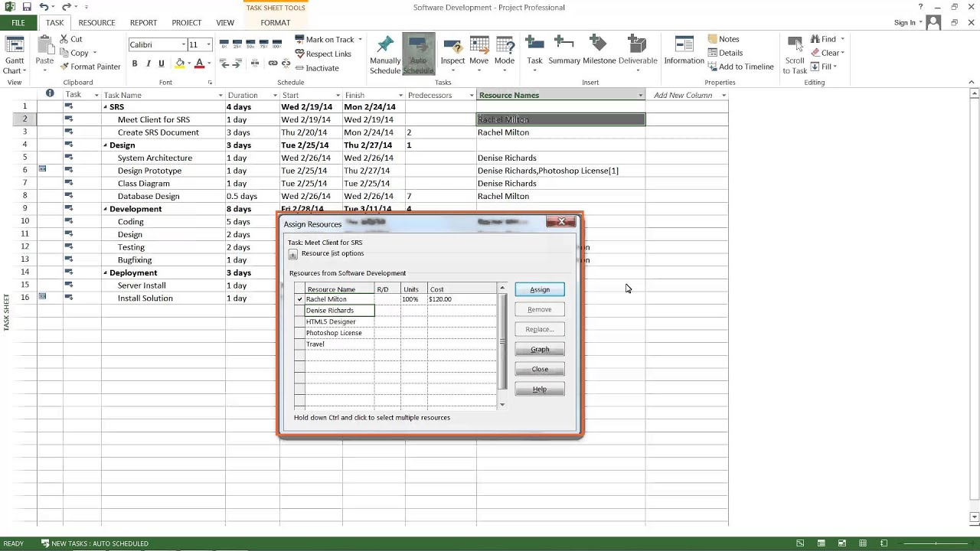Click the Cut scissors command
This screenshot has height=551, width=980.
71,39
